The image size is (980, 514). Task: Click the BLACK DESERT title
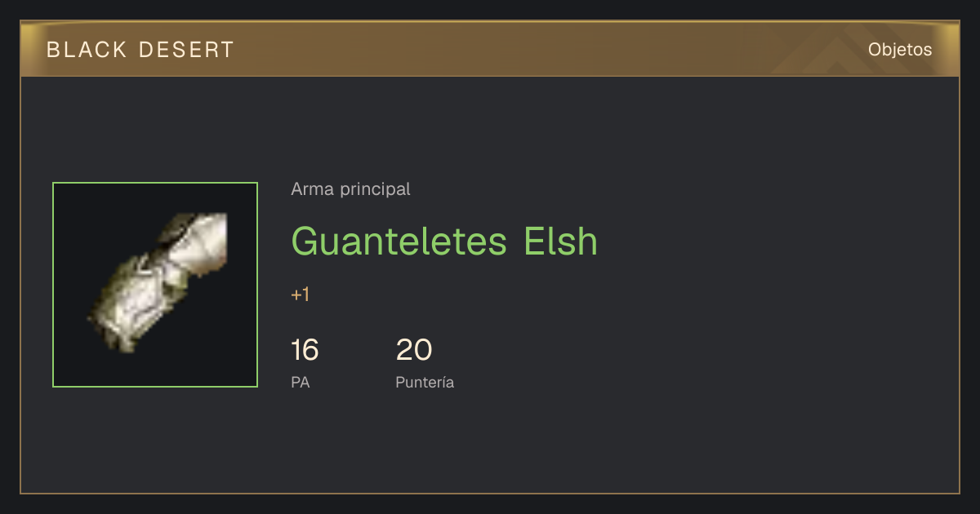[x=140, y=50]
